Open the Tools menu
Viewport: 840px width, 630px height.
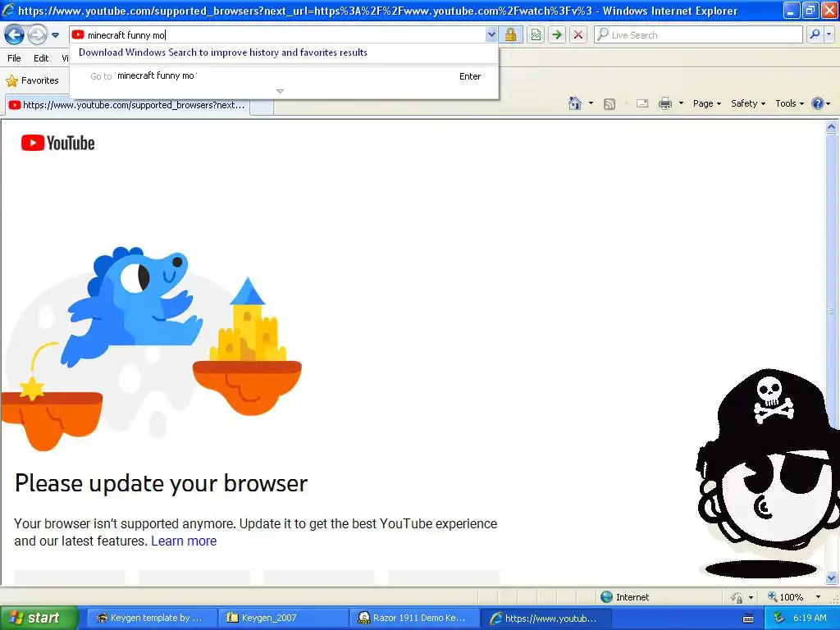790,103
